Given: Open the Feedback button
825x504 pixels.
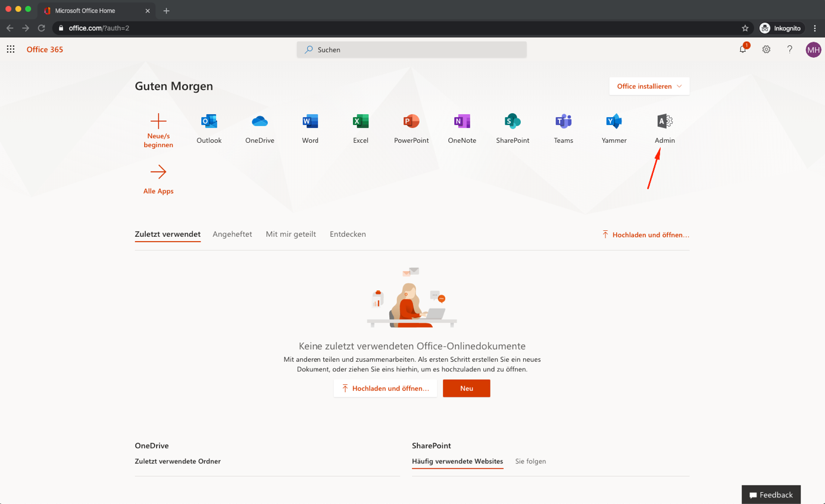Looking at the screenshot, I should pos(771,494).
